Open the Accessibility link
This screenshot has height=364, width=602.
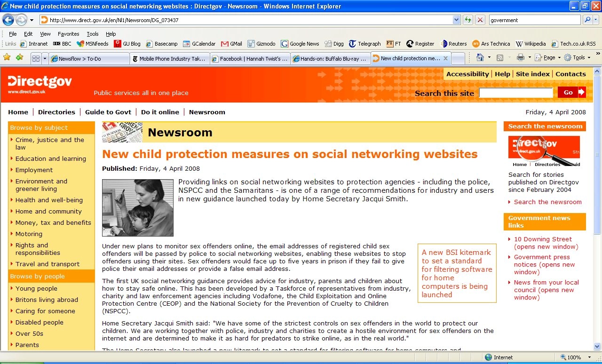click(467, 74)
